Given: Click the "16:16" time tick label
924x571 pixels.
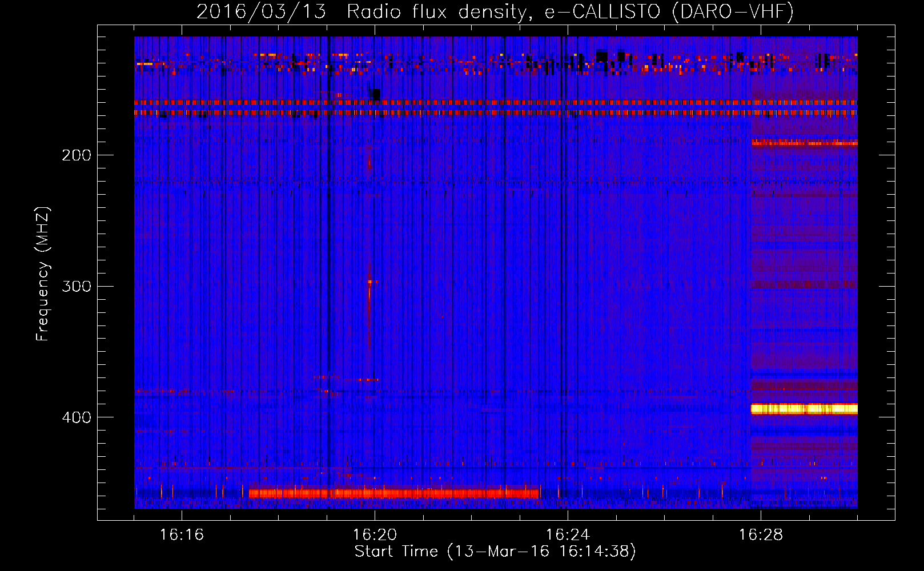Looking at the screenshot, I should coord(182,534).
